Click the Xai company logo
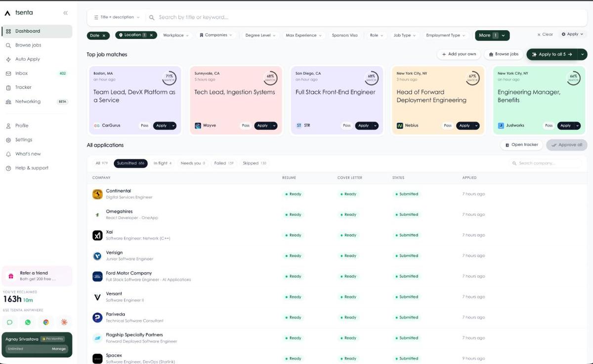593x364 pixels. point(97,236)
